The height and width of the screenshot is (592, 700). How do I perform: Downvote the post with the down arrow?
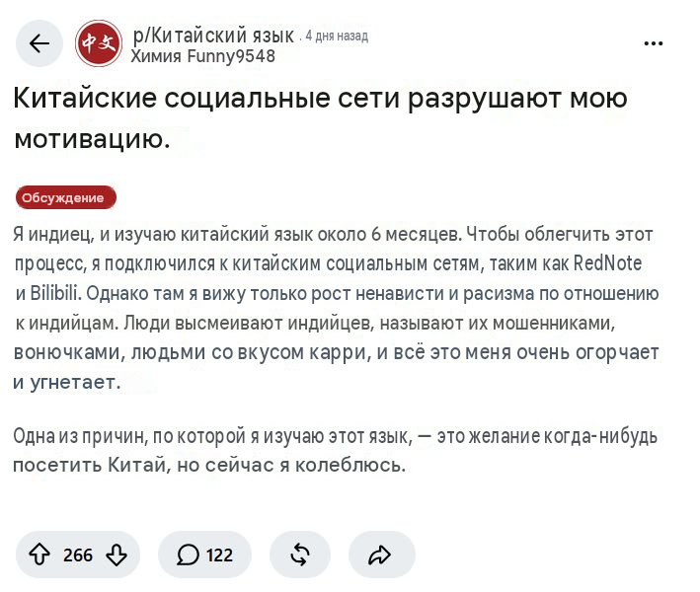[117, 555]
